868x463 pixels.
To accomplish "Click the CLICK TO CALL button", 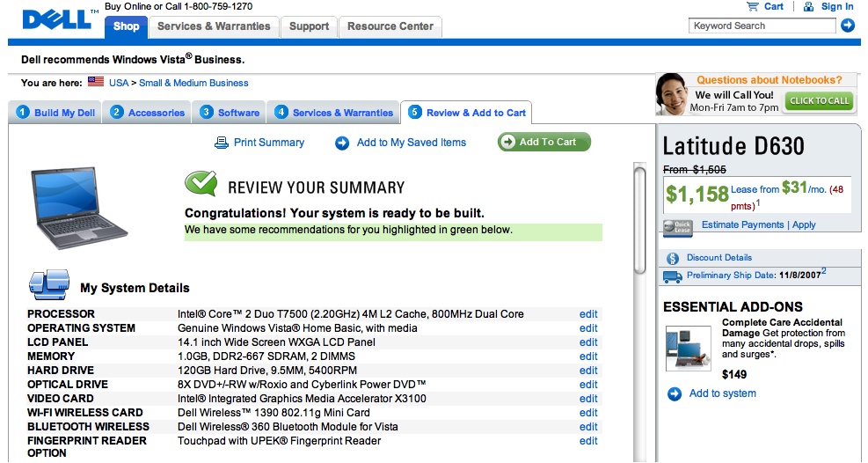I will click(x=820, y=101).
